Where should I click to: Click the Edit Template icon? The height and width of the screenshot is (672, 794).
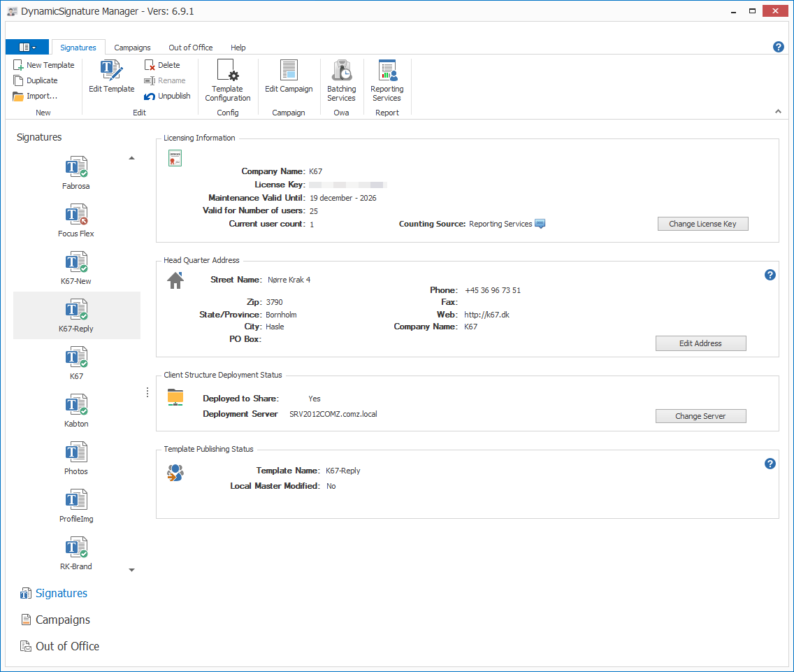(x=111, y=75)
